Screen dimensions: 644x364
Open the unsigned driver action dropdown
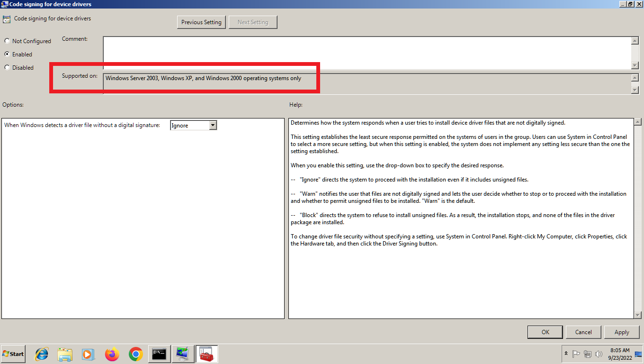coord(213,126)
